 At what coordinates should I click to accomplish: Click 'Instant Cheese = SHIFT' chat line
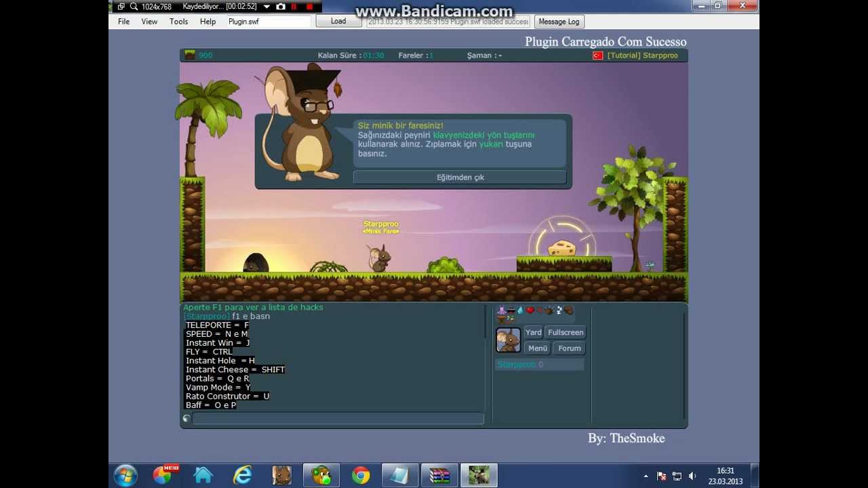click(x=235, y=369)
